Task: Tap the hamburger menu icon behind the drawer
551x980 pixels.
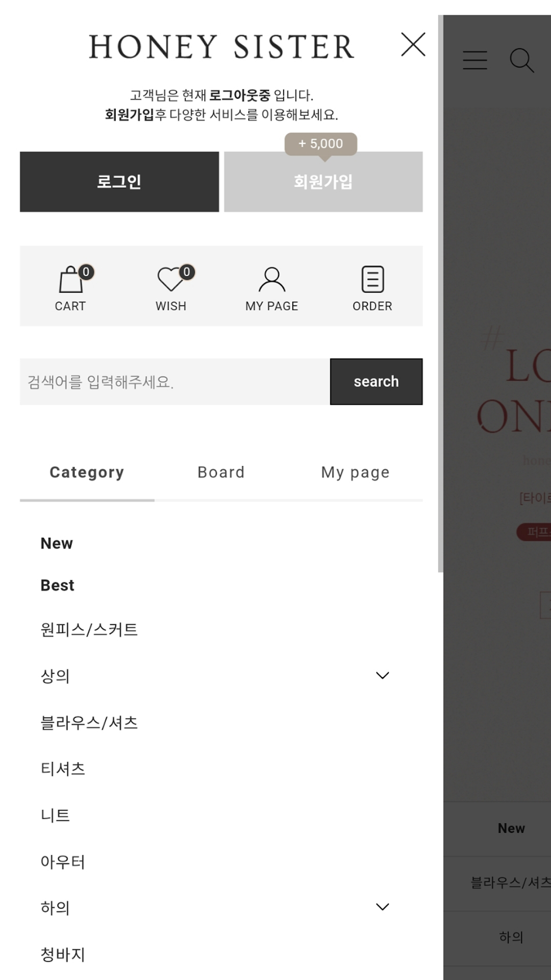Action: click(475, 60)
